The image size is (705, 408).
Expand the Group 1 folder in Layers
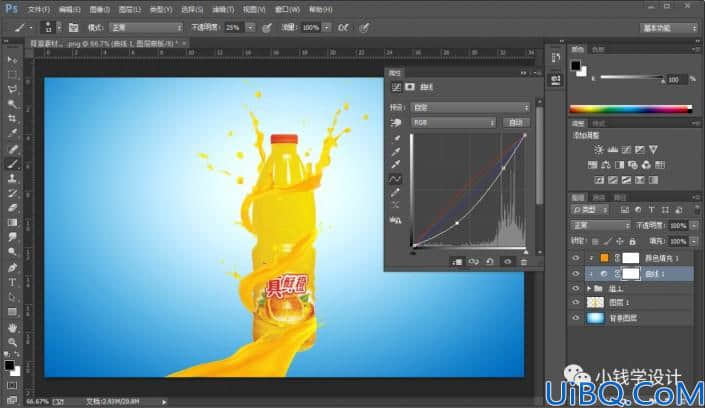(589, 288)
